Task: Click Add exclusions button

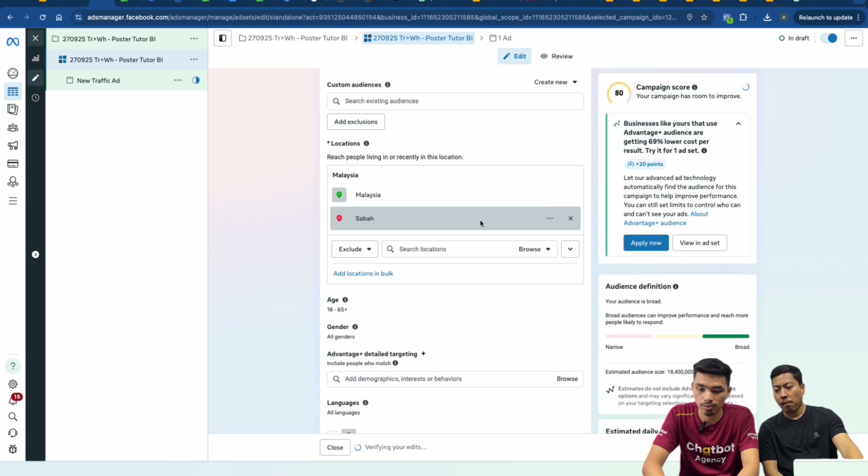Action: tap(356, 122)
